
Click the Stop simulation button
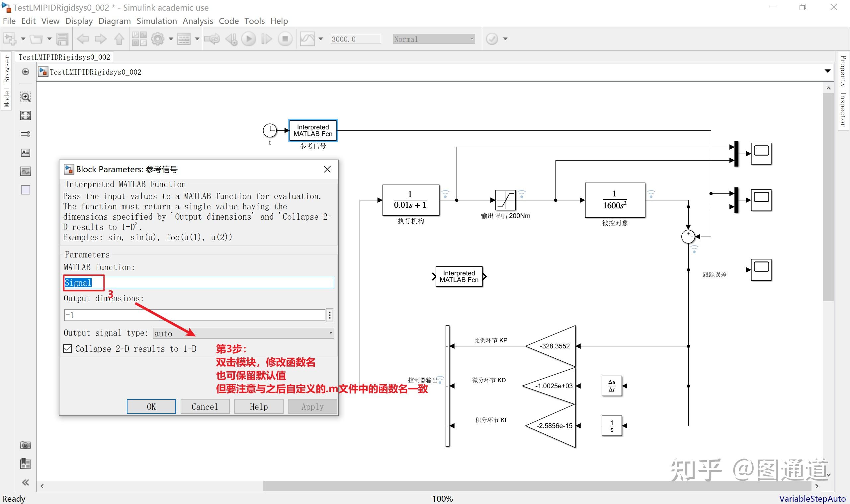tap(285, 39)
